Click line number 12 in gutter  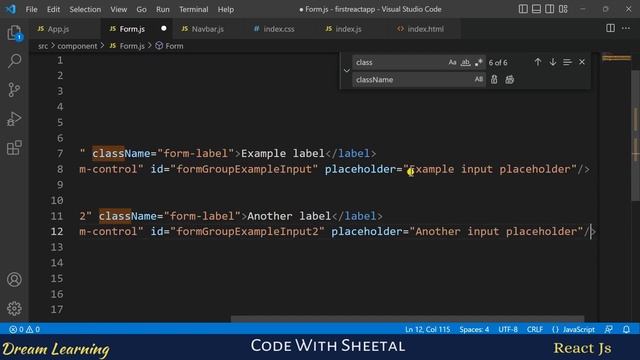coord(57,231)
